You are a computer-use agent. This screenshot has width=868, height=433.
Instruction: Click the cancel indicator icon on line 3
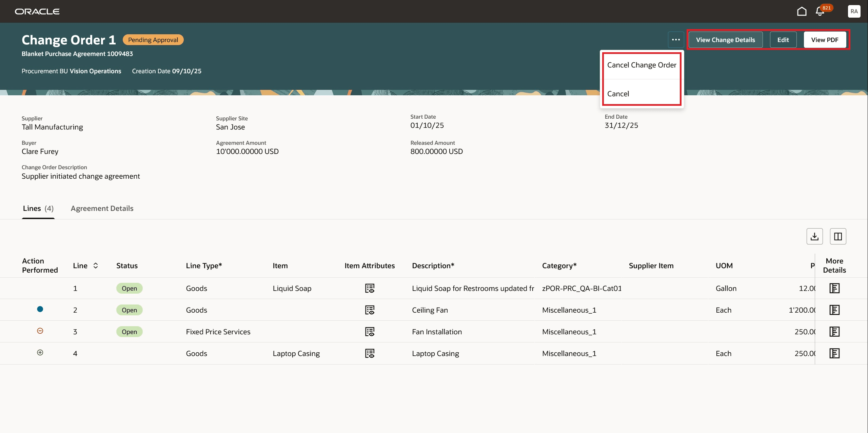click(x=40, y=331)
